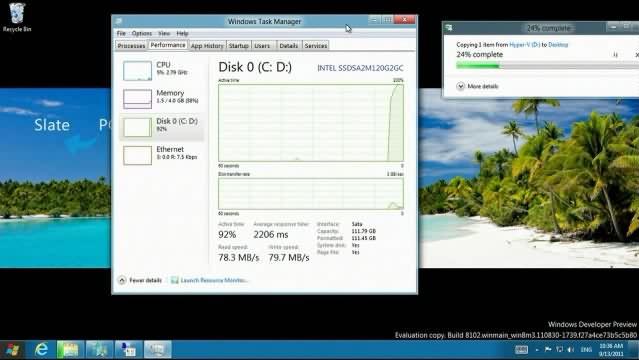The image size is (639, 360).
Task: Launch Internet Explorer from the taskbar
Action: (x=42, y=350)
